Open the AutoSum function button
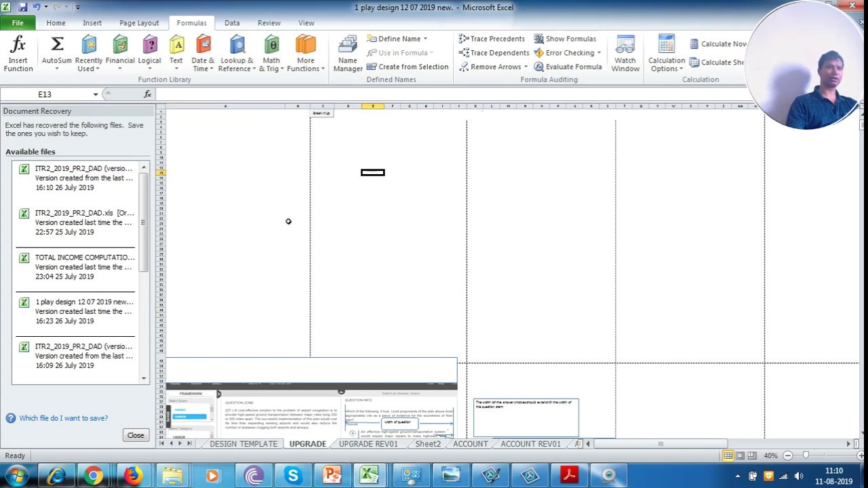868x488 pixels. (57, 54)
